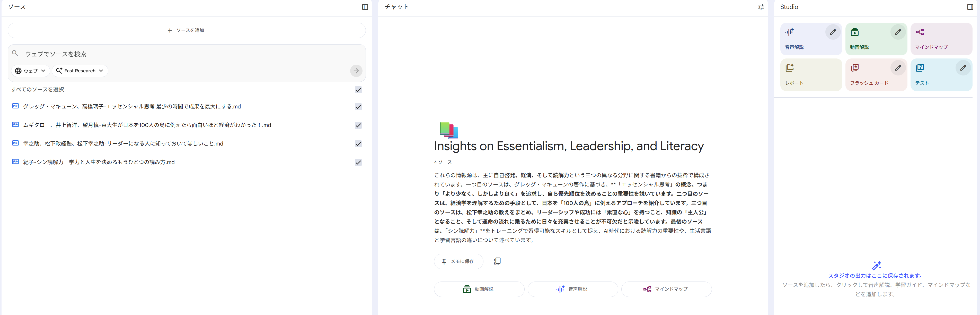Click the メモに保存 button
This screenshot has width=980, height=315.
point(458,261)
